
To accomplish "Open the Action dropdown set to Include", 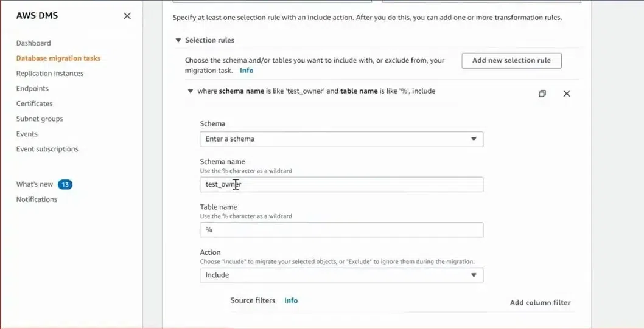I will coord(341,275).
